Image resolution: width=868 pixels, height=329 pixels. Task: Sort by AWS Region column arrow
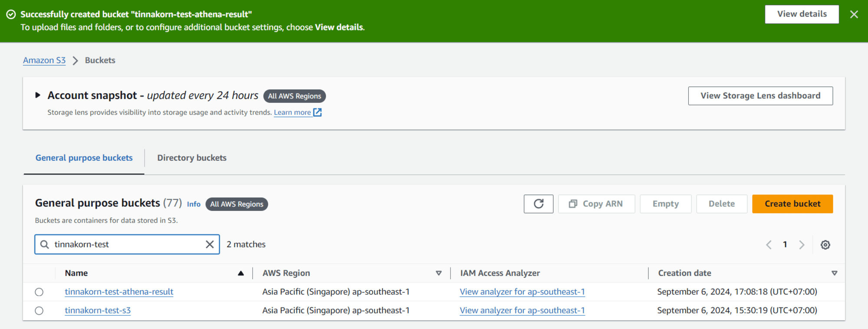click(x=439, y=273)
